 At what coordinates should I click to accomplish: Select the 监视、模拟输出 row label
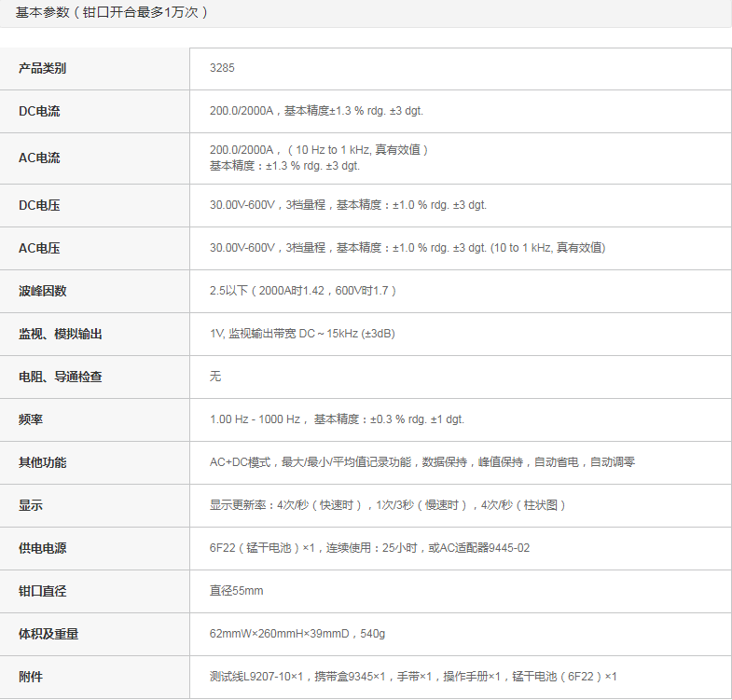(x=61, y=334)
